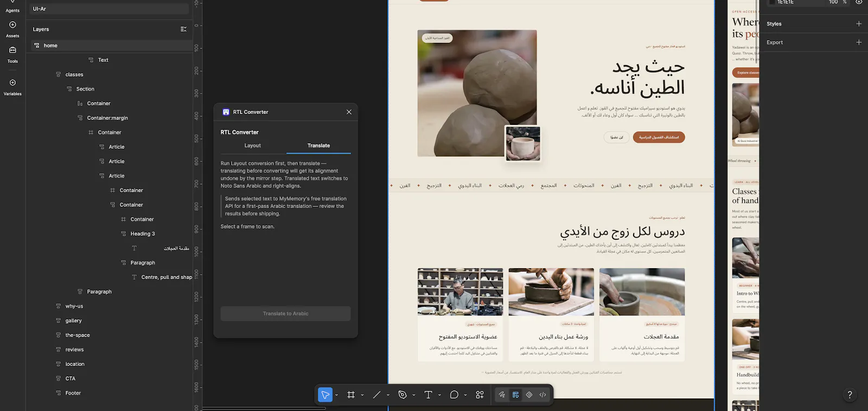868x411 pixels.
Task: Select the potter in studio card image
Action: (x=460, y=292)
